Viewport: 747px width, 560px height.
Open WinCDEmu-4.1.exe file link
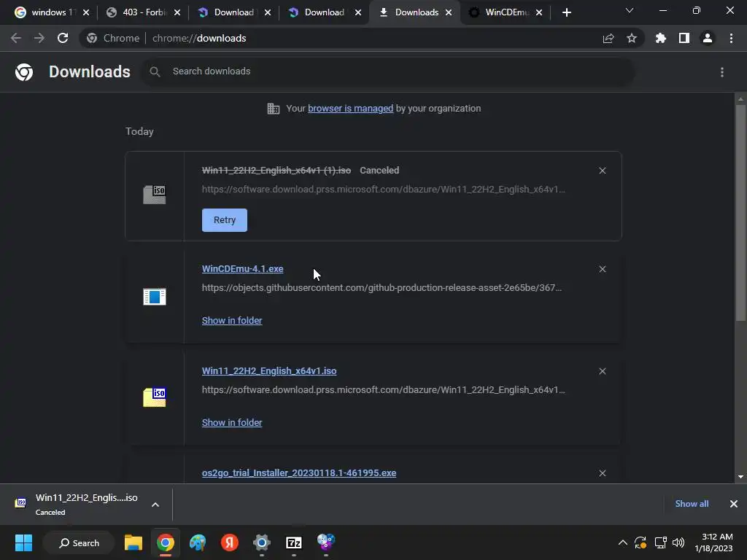tap(242, 268)
